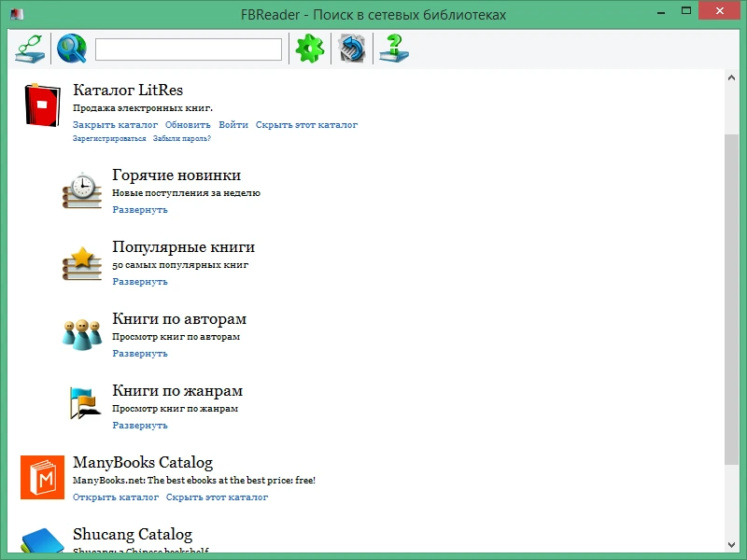The image size is (747, 560).
Task: Expand Книги по жанрам via its Развернуть link
Action: (x=140, y=426)
